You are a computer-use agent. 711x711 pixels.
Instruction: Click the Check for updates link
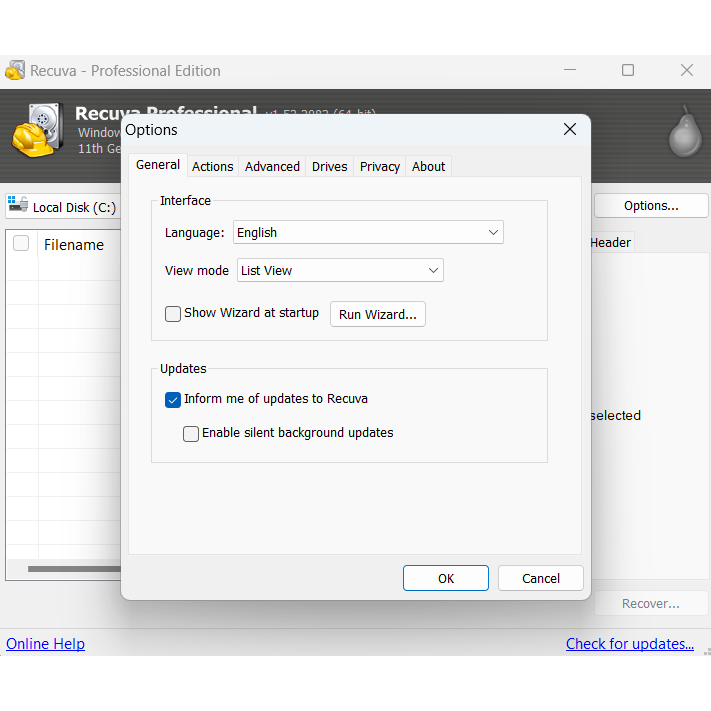[629, 644]
